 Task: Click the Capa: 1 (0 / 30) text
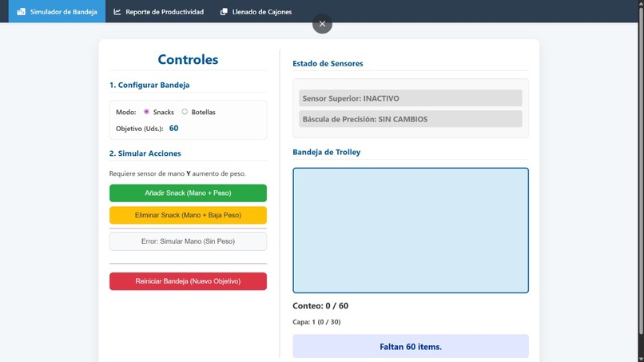(316, 322)
